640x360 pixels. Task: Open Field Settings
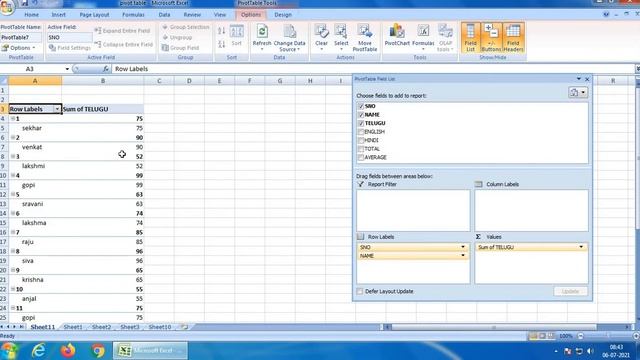point(70,48)
